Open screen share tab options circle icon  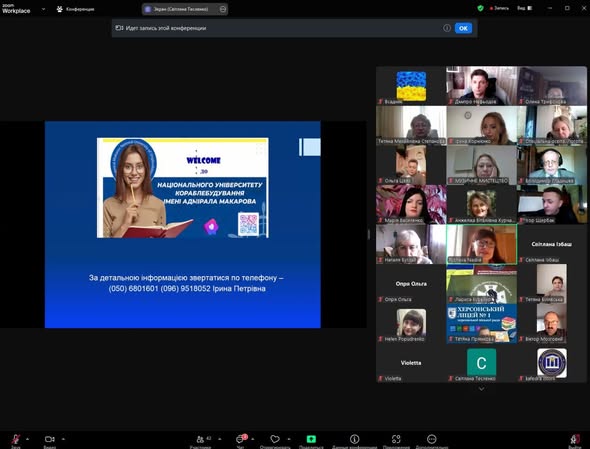click(x=223, y=9)
